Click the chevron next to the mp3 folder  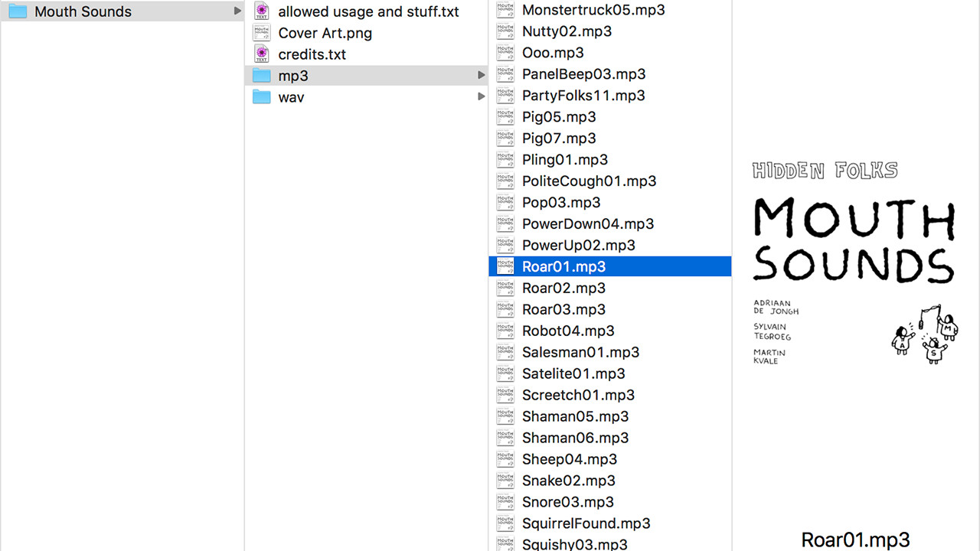(481, 75)
